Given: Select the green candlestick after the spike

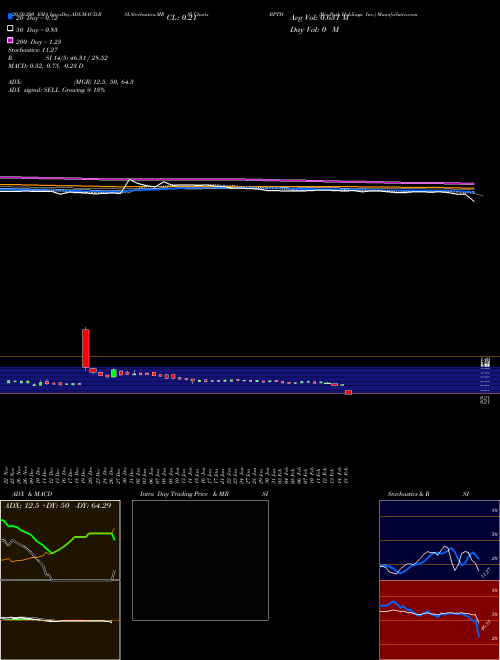Looking at the screenshot, I should pos(114,373).
